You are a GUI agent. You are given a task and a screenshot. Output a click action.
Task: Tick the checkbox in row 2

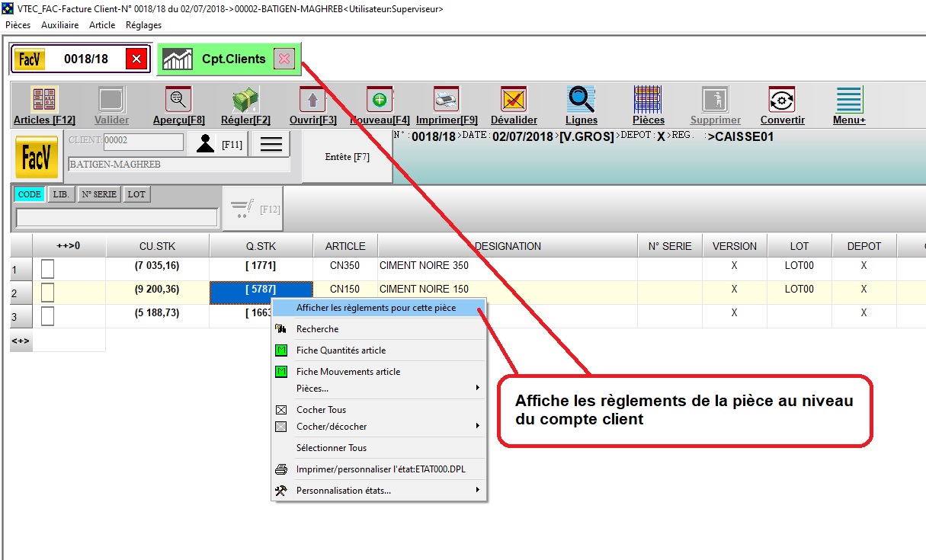(x=47, y=293)
